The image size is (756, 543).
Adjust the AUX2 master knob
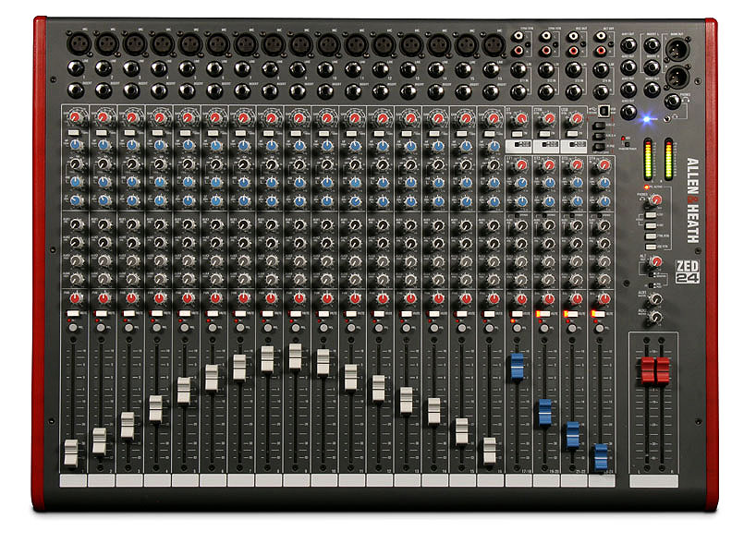(655, 317)
